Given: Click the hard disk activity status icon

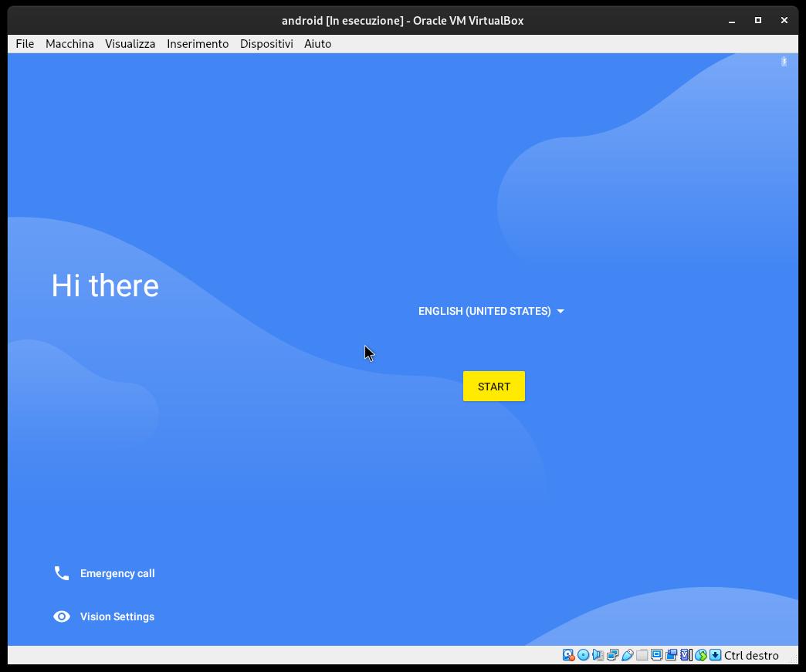Looking at the screenshot, I should point(568,655).
